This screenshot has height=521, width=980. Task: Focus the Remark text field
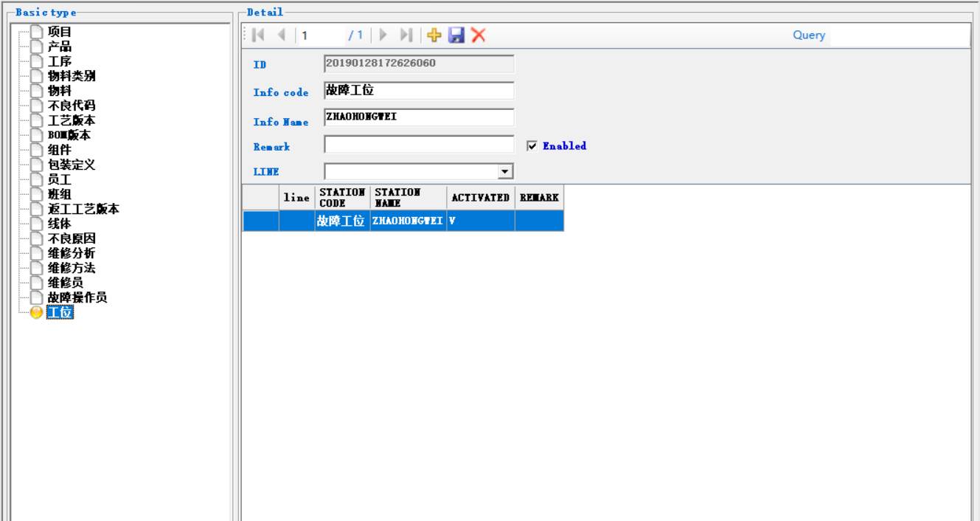(x=418, y=144)
